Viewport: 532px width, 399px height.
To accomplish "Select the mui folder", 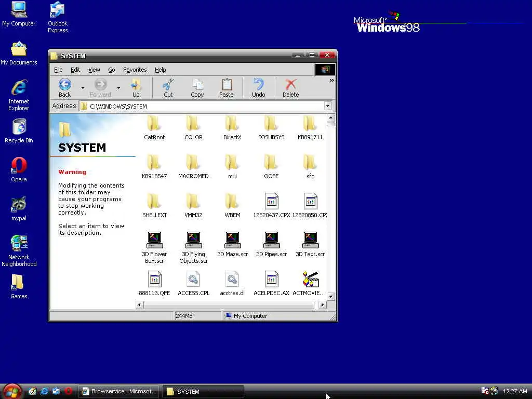I will click(232, 167).
